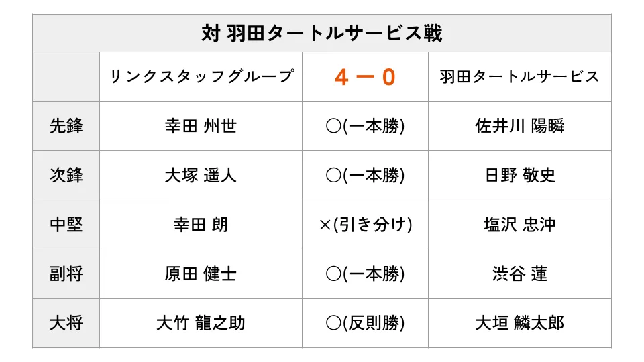This screenshot has width=644, height=362.
Task: Click opponent name 佐井川 陽瞬
Action: [519, 126]
